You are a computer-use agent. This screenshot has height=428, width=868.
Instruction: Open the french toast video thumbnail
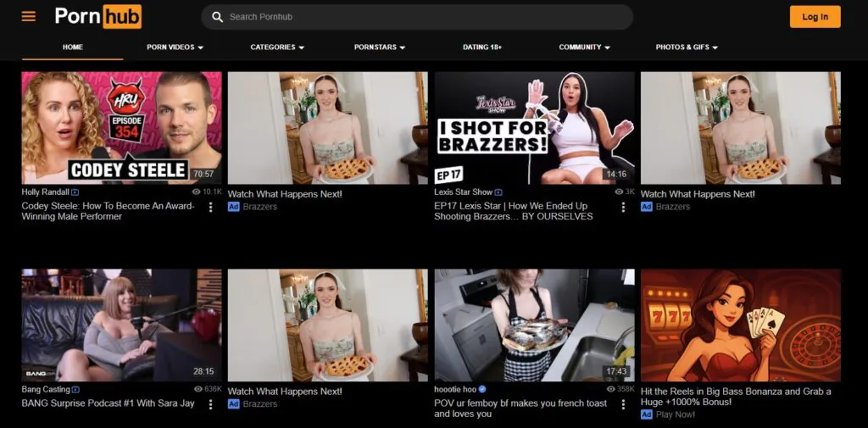[x=535, y=325]
